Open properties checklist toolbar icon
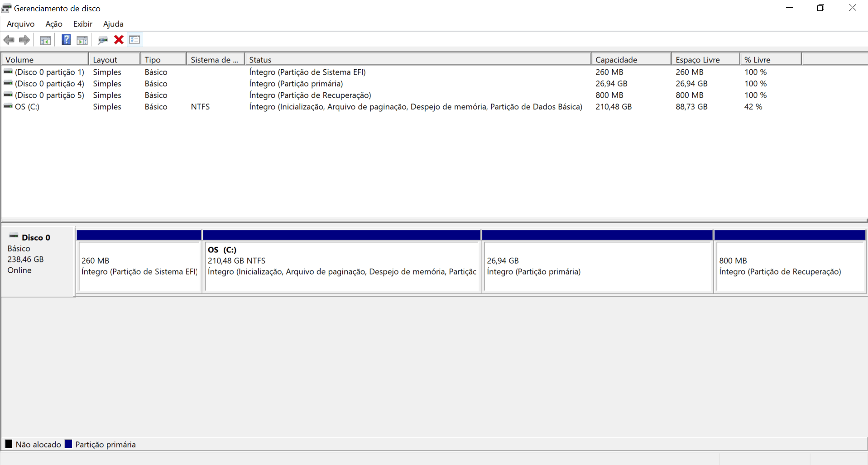868x465 pixels. click(134, 40)
